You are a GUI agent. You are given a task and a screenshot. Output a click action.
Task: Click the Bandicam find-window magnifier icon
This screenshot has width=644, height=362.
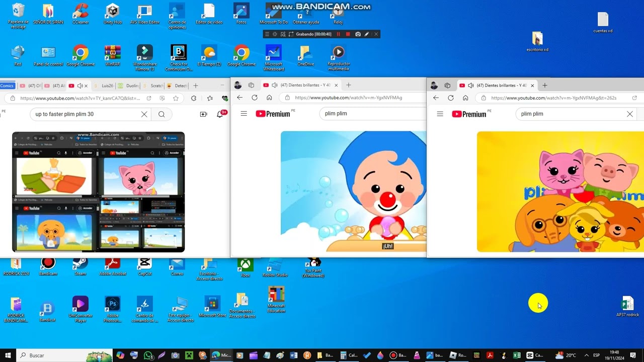tap(283, 34)
